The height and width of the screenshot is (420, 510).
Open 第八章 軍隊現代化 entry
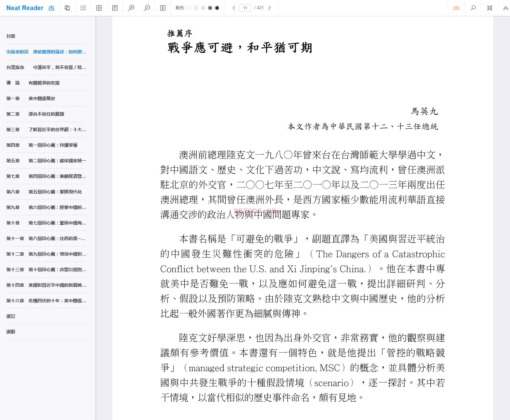pos(46,192)
